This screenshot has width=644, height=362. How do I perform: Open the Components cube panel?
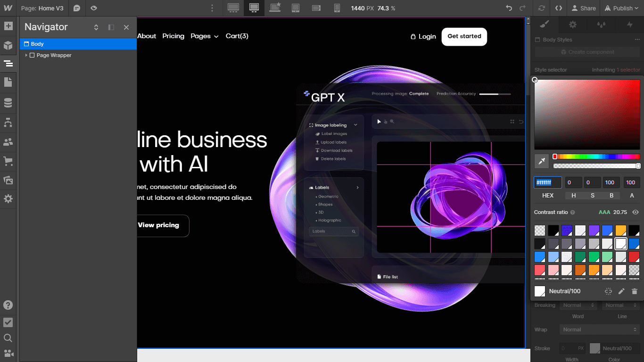8,46
